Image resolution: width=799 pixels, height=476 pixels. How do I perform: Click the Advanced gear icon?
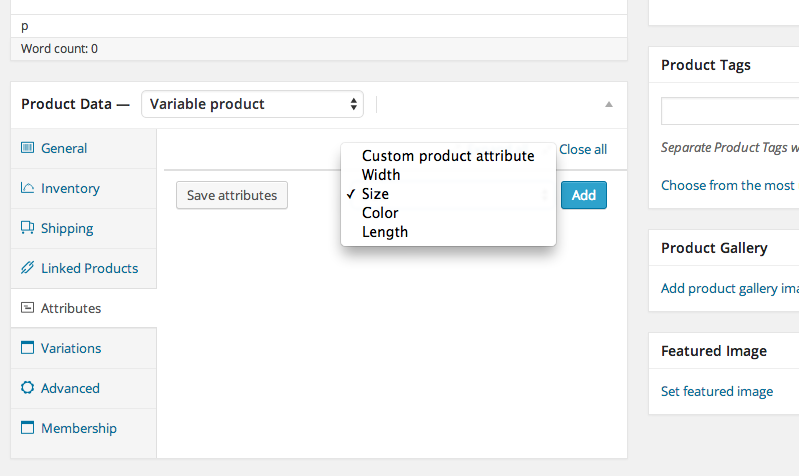point(27,388)
